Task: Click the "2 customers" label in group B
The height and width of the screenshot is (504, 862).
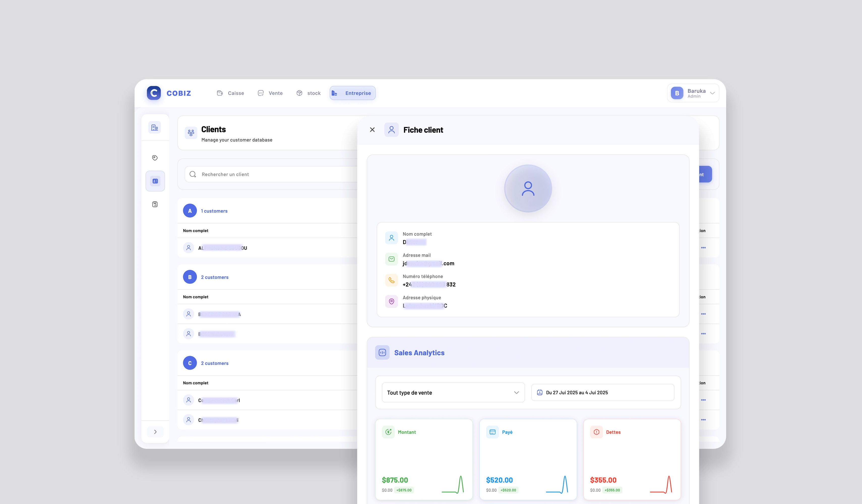Action: 214,277
